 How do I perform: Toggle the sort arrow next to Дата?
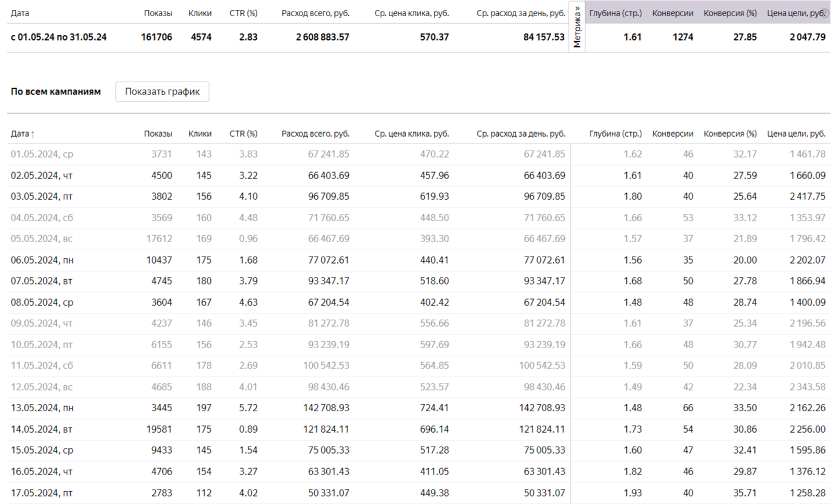(x=33, y=134)
